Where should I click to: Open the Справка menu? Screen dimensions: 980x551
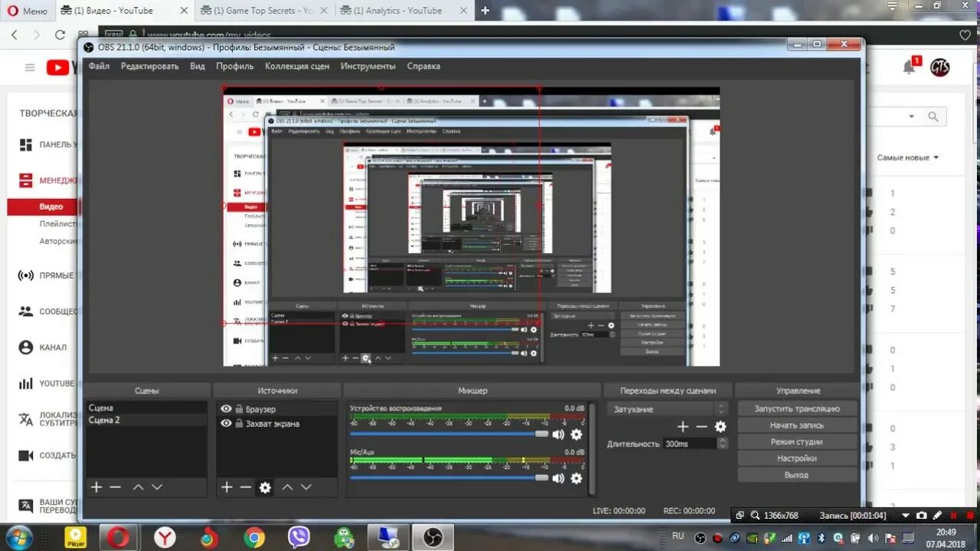pyautogui.click(x=423, y=67)
